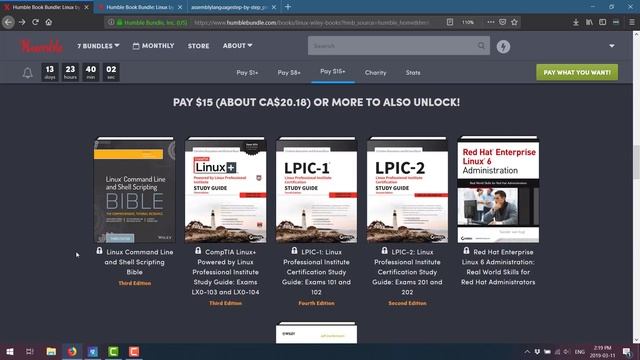Switch to the assemblylanguagestep-by-step tab
This screenshot has width=640, height=360.
point(229,7)
